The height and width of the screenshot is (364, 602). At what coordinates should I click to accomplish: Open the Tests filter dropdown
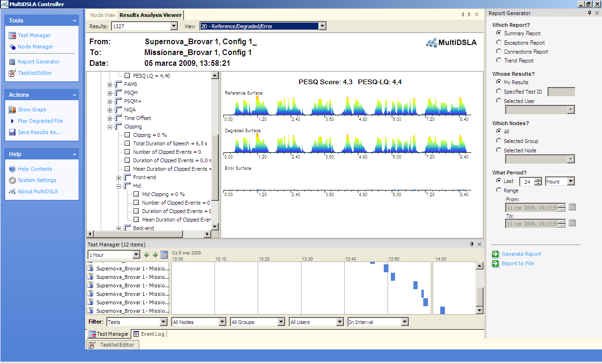pos(164,322)
